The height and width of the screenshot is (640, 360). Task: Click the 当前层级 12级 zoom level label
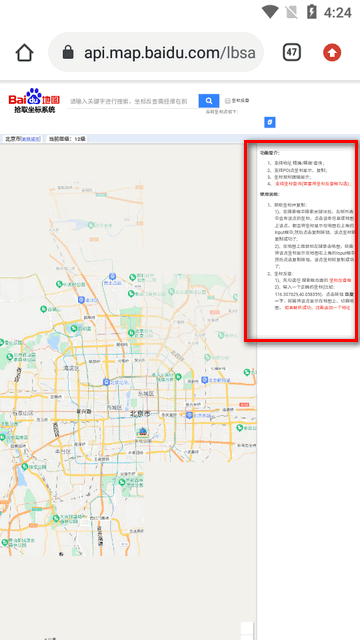click(67, 139)
